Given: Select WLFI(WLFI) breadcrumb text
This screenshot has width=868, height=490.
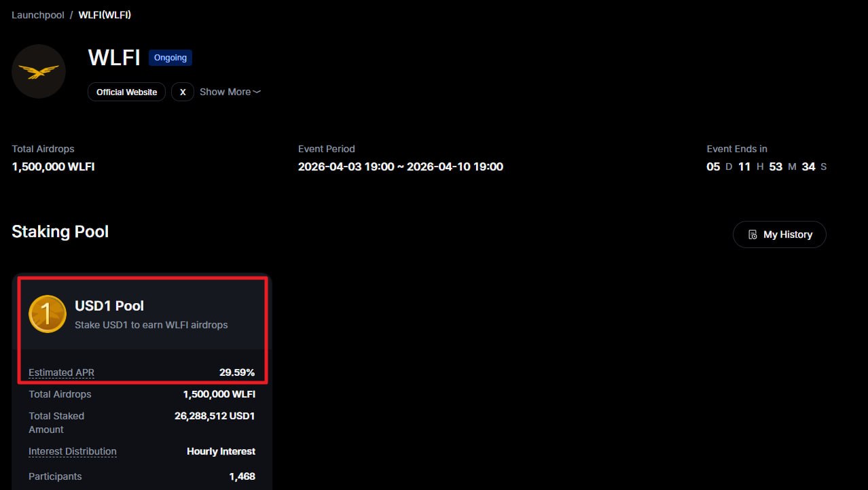Looking at the screenshot, I should [x=105, y=15].
